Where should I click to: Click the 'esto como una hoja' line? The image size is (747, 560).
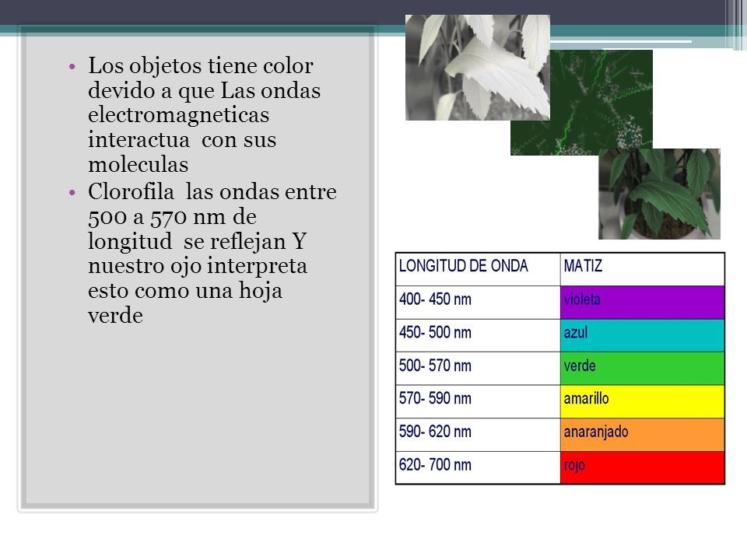(185, 291)
